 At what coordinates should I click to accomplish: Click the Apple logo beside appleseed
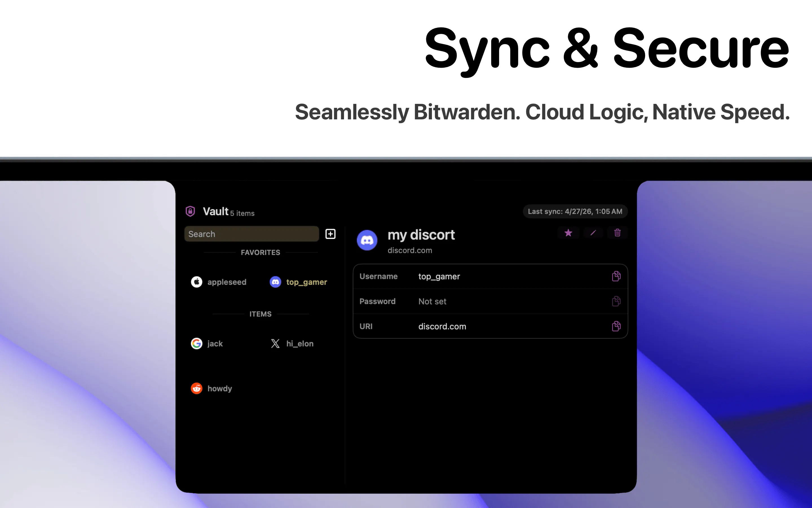click(197, 282)
